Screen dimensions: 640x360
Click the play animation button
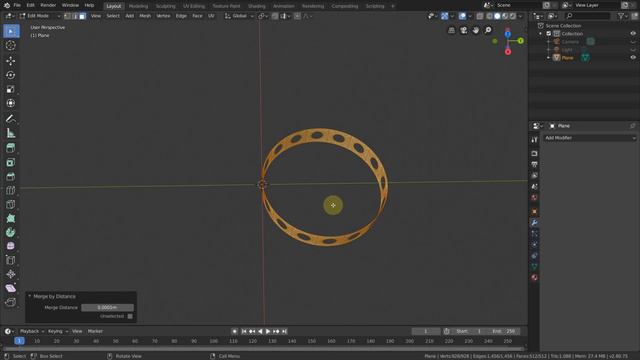pyautogui.click(x=268, y=331)
